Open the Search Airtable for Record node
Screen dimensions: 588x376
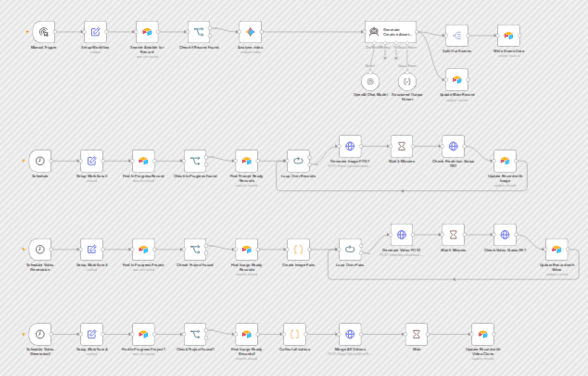coord(147,32)
